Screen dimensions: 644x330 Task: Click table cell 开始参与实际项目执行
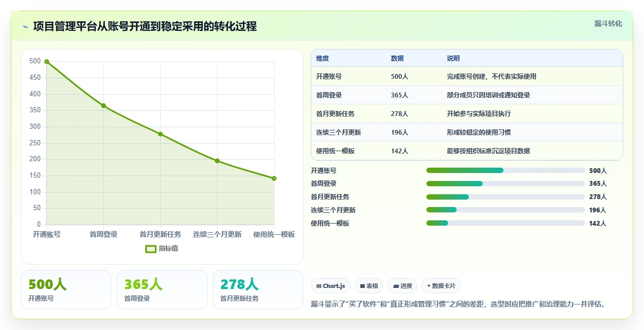pos(479,114)
